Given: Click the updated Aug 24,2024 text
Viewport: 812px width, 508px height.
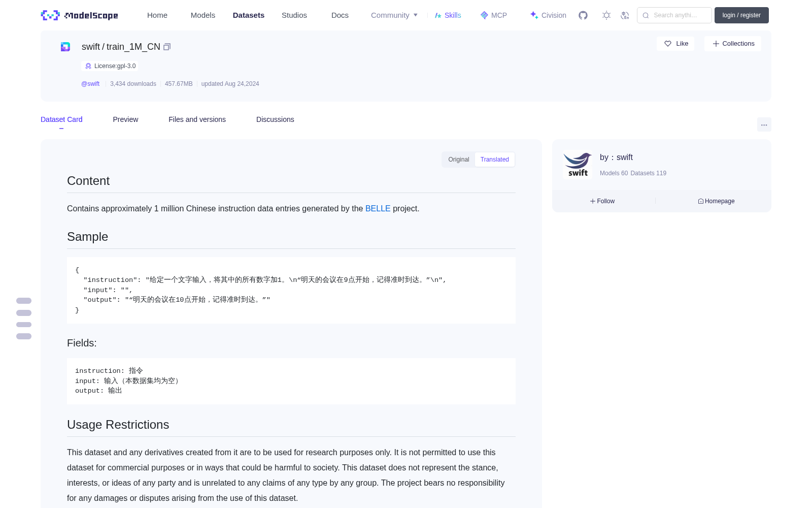Looking at the screenshot, I should 230,84.
